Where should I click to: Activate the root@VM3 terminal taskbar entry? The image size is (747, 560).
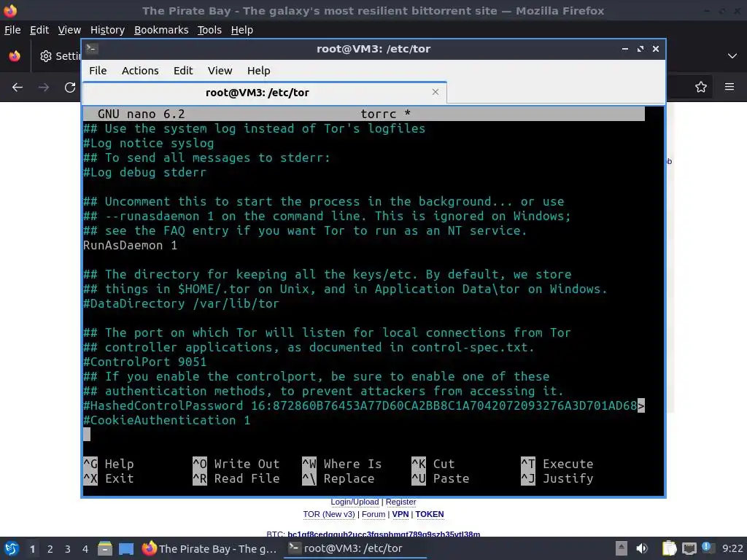tap(355, 548)
